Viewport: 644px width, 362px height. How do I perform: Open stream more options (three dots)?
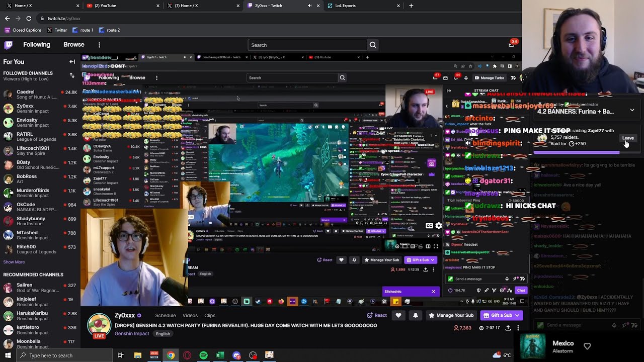click(x=518, y=328)
